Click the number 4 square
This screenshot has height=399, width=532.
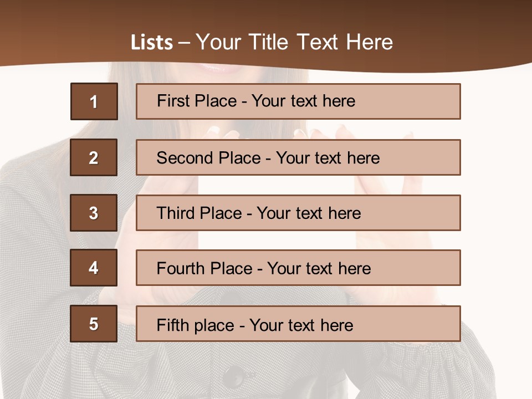click(94, 268)
